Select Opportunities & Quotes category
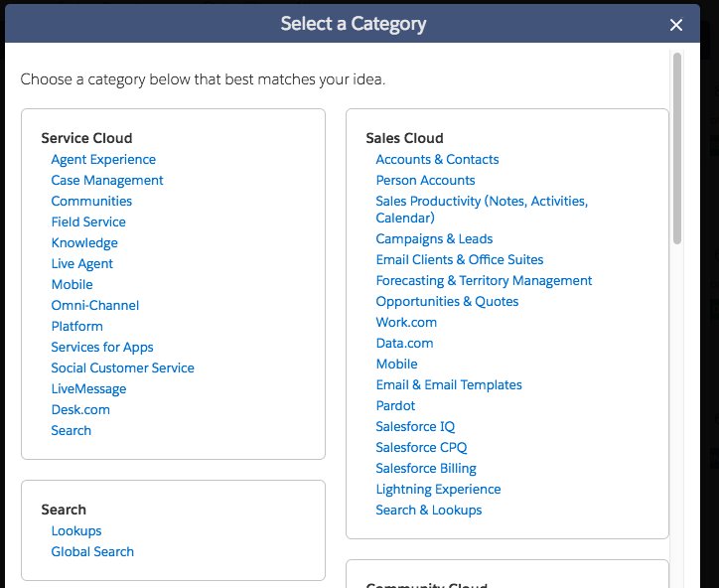Image resolution: width=719 pixels, height=588 pixels. [x=447, y=301]
